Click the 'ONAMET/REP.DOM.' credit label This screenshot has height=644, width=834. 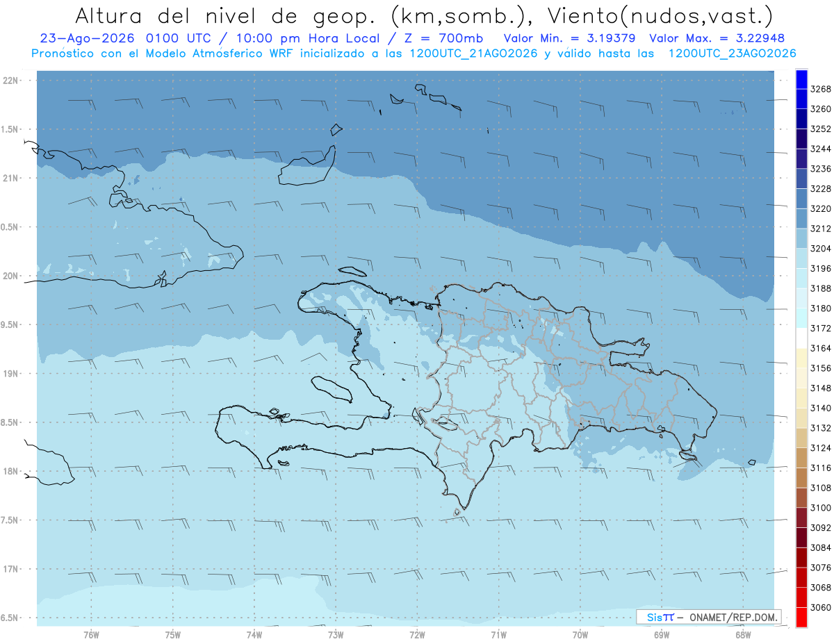click(733, 617)
